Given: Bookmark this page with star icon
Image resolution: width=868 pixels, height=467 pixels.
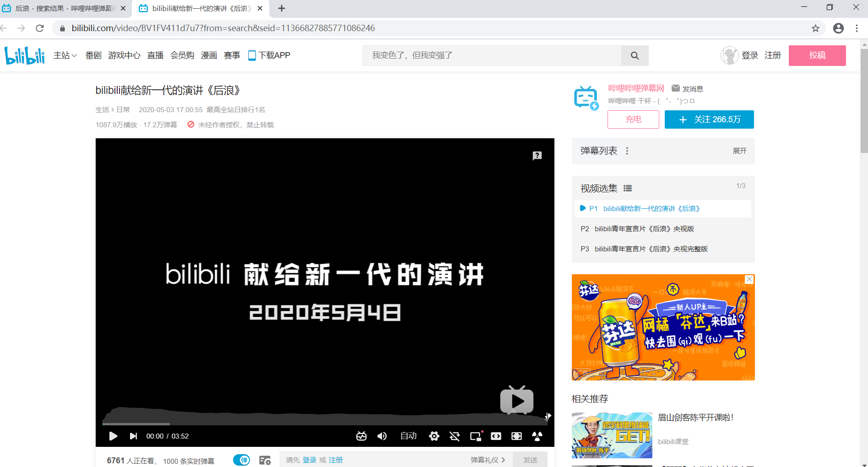Looking at the screenshot, I should click(x=815, y=28).
